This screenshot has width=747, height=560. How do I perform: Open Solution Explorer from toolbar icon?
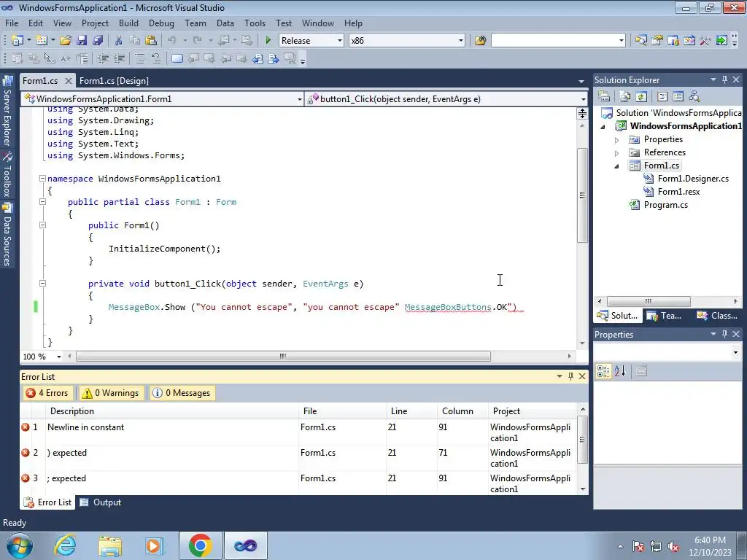tap(640, 41)
